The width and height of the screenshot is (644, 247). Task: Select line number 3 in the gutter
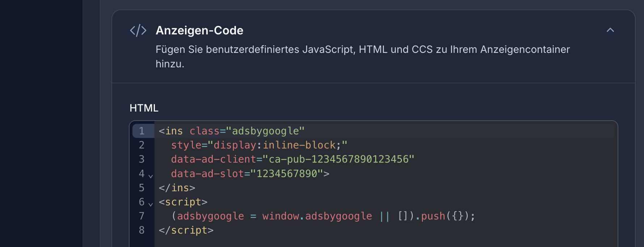click(x=141, y=159)
